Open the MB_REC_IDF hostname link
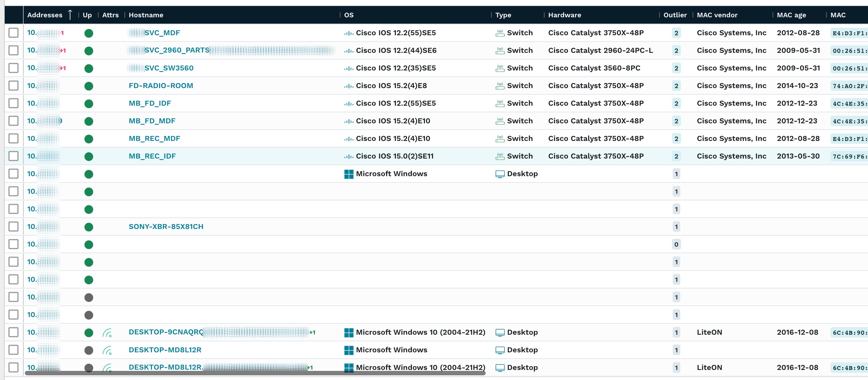 [152, 156]
